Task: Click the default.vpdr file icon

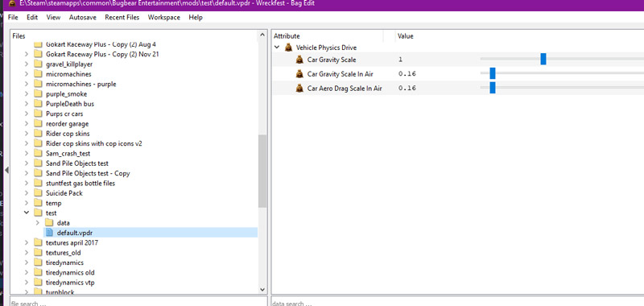Action: (x=49, y=233)
